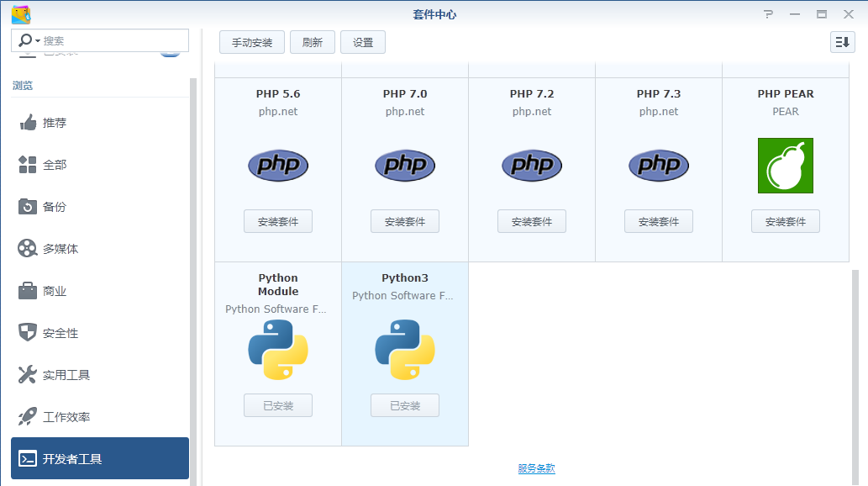This screenshot has height=486, width=868.
Task: Click the PHP 7.0 package icon
Action: [405, 166]
